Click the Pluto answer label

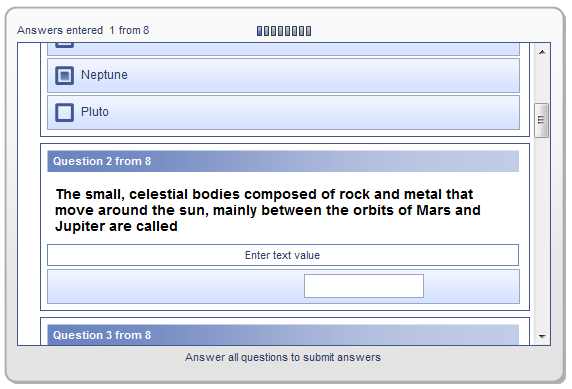coord(95,112)
